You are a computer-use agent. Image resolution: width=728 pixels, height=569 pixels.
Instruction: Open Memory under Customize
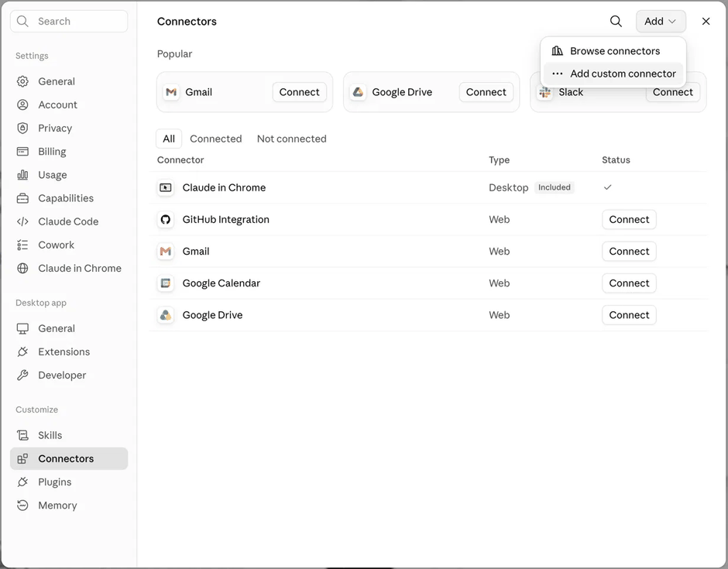click(69, 506)
